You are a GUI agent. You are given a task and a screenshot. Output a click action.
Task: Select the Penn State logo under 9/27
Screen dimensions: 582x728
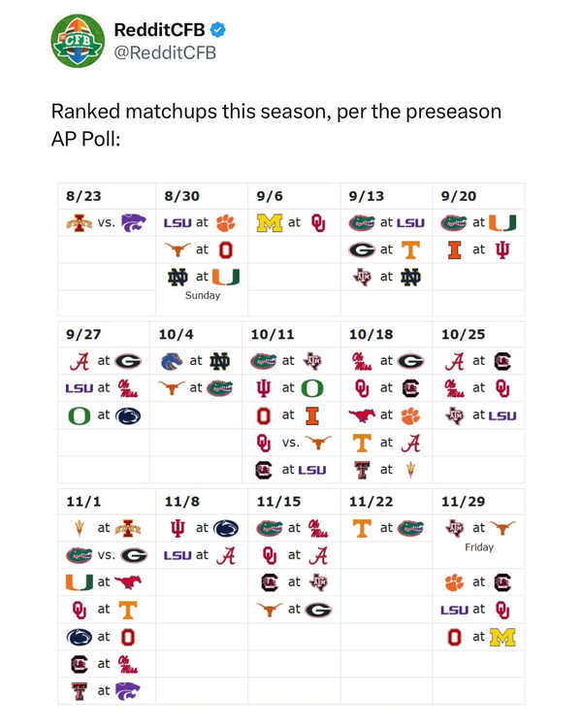click(127, 415)
